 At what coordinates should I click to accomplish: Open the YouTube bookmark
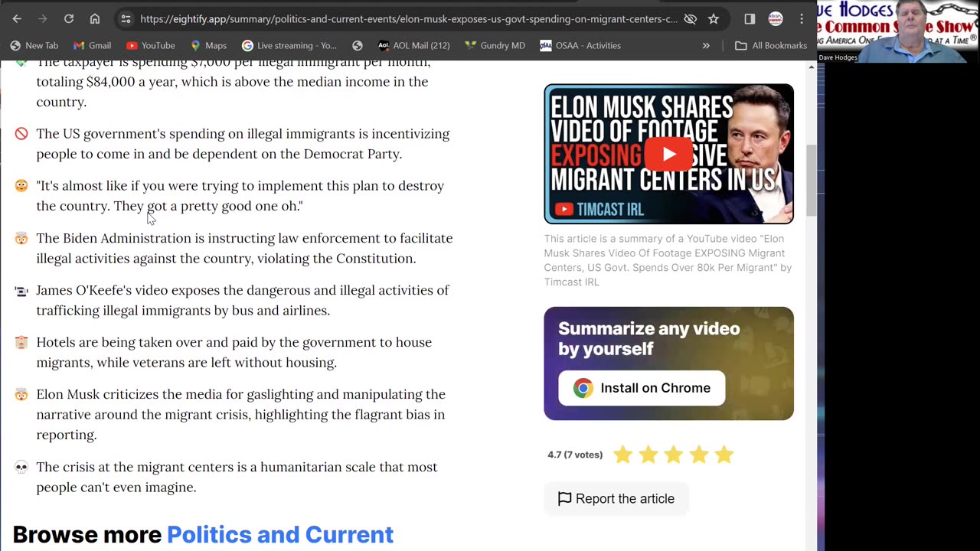[150, 45]
